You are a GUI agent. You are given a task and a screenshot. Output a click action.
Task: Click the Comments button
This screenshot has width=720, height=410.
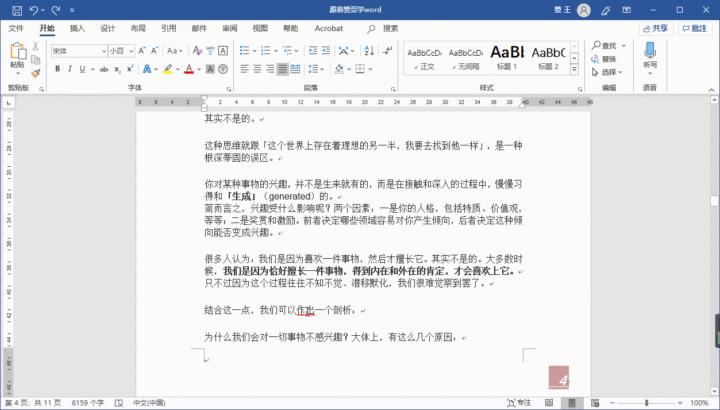click(695, 28)
